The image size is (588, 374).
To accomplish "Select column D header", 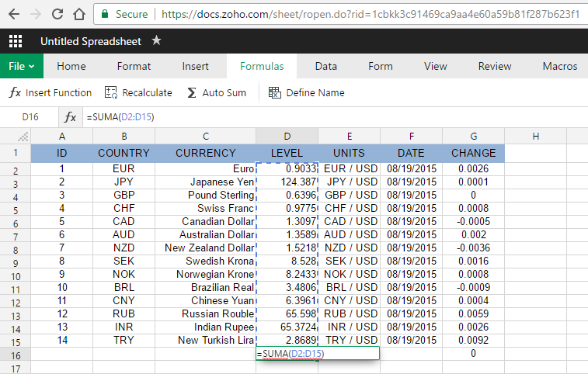I will tap(287, 136).
